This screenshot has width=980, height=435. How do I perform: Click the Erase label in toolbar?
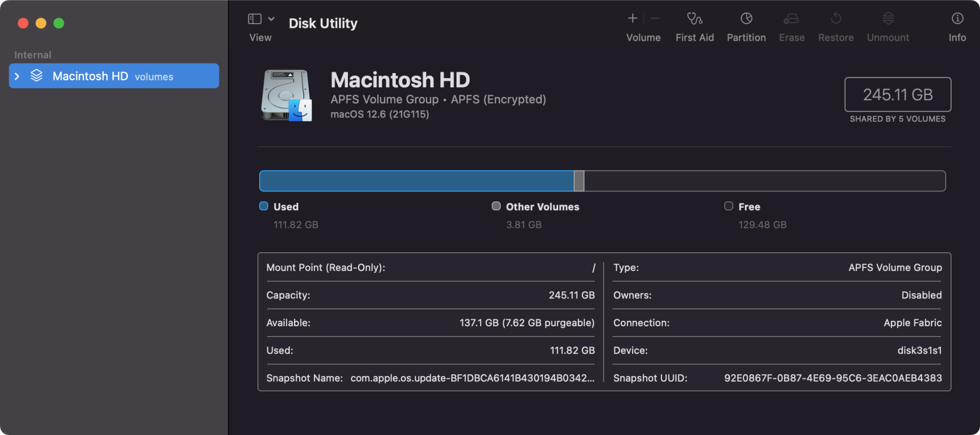tap(792, 38)
